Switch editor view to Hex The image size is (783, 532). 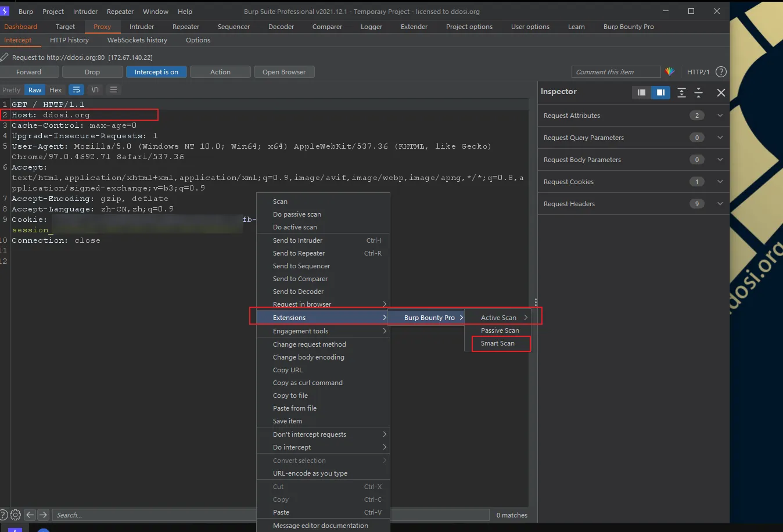55,90
